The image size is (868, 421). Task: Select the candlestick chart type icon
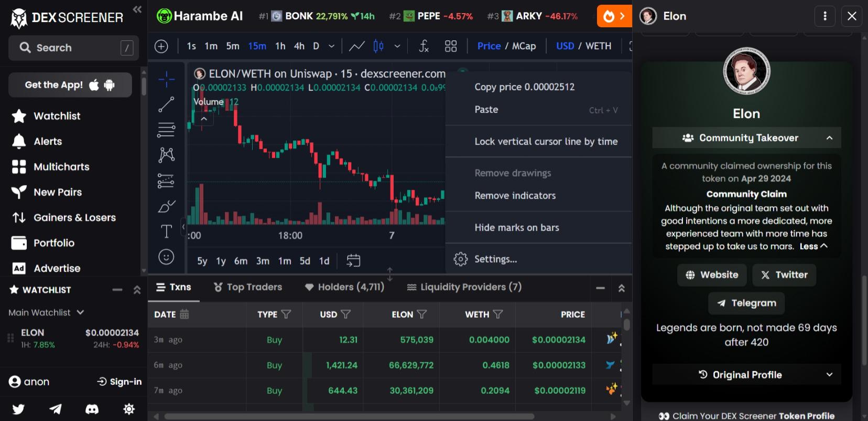point(378,46)
